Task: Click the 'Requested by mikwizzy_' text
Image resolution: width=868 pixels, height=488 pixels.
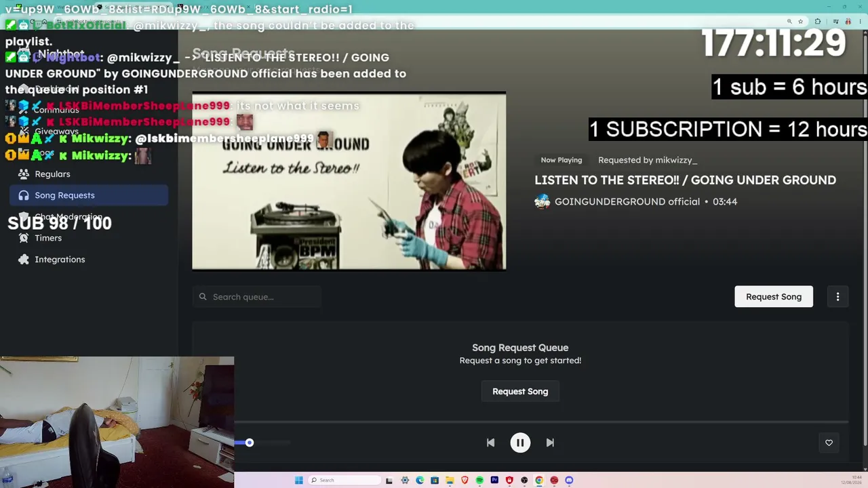Action: [648, 160]
